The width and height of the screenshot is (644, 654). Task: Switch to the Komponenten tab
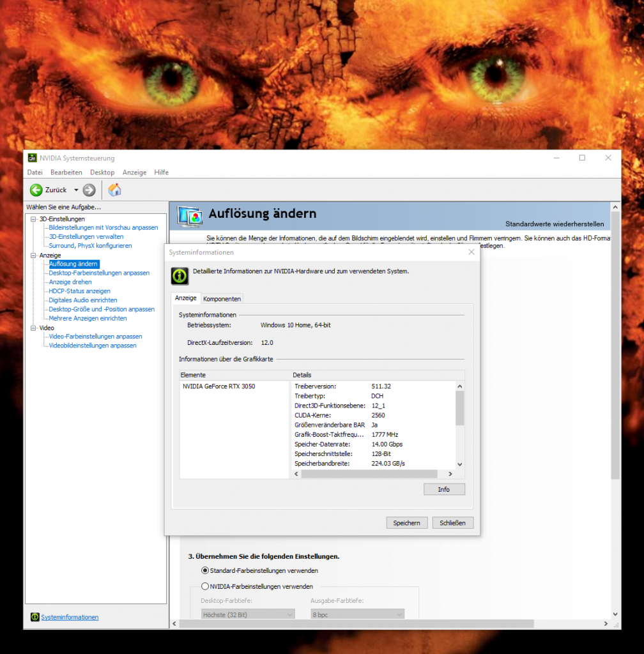[222, 299]
